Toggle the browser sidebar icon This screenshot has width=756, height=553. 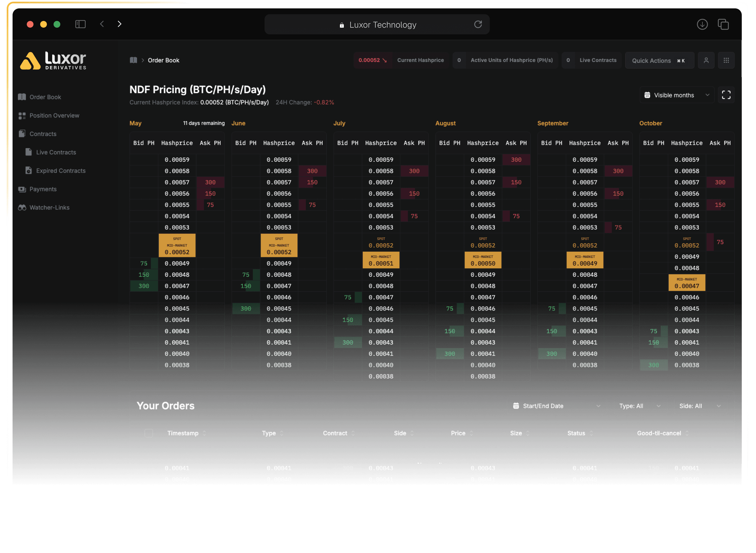(80, 24)
